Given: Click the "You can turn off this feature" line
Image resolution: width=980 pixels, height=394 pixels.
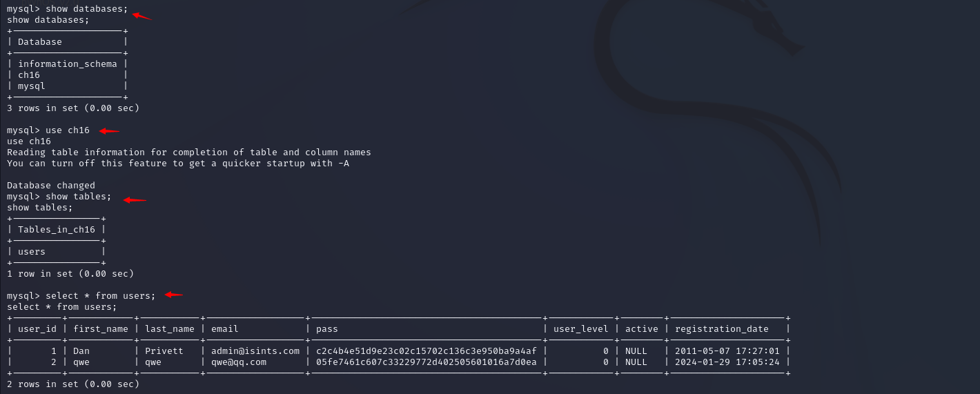Looking at the screenshot, I should [x=178, y=163].
